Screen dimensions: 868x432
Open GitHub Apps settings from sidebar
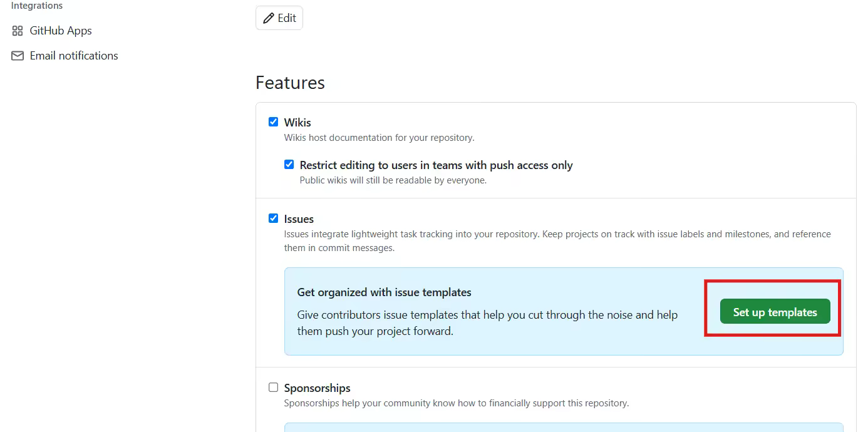pos(61,30)
